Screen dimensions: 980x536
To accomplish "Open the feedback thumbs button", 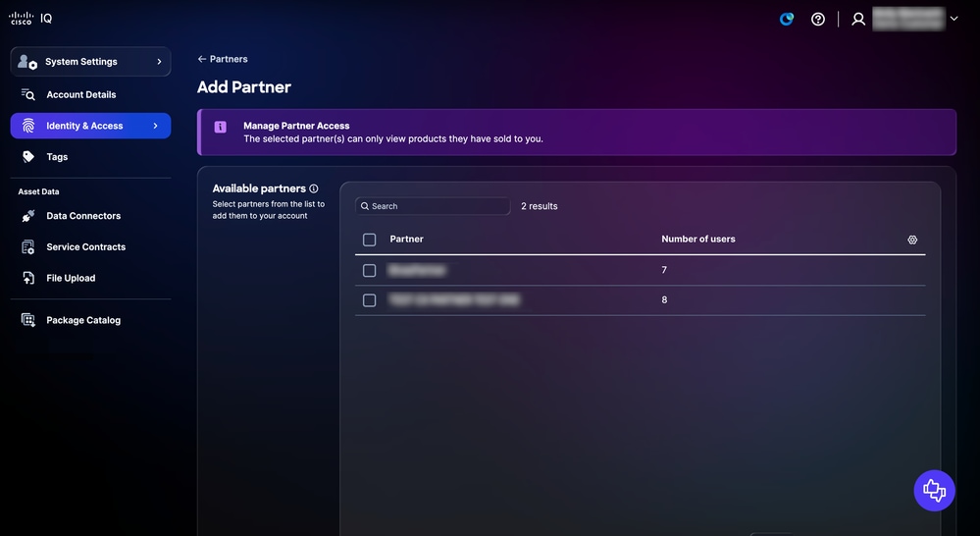I will click(934, 490).
